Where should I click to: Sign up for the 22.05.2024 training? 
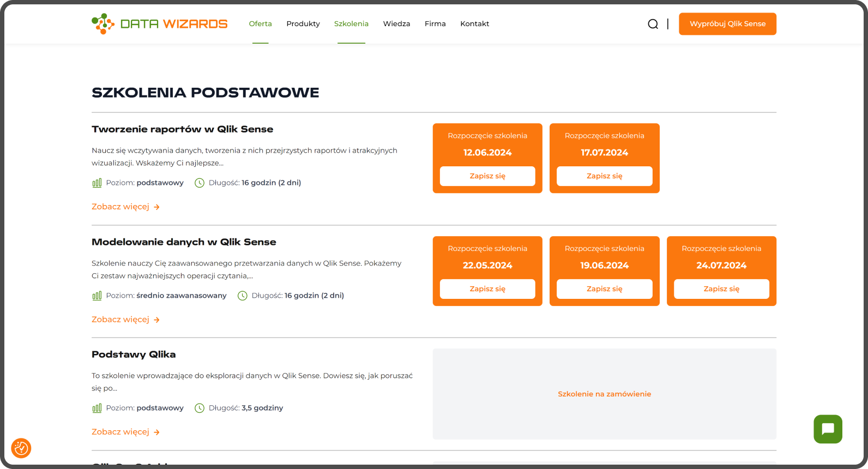click(x=487, y=289)
